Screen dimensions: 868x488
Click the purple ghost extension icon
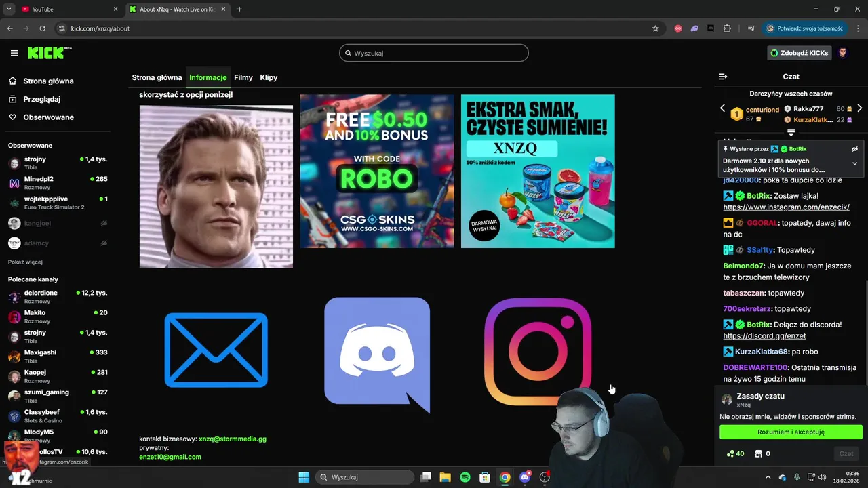[694, 28]
